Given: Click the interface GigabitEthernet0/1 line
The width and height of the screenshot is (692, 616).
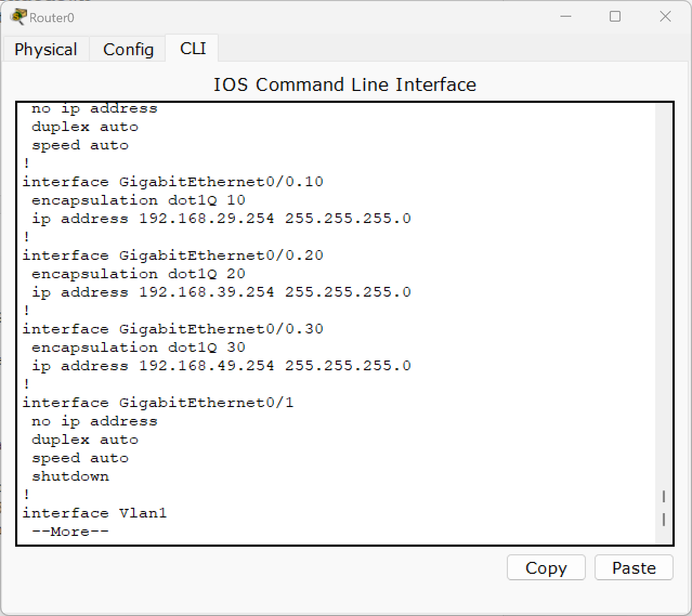Looking at the screenshot, I should click(x=158, y=403).
